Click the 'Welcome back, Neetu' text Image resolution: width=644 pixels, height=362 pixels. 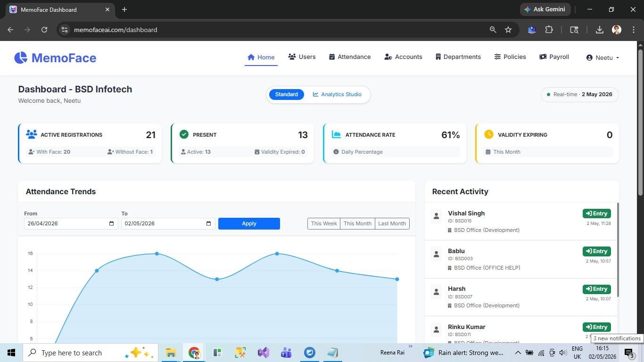tap(50, 100)
